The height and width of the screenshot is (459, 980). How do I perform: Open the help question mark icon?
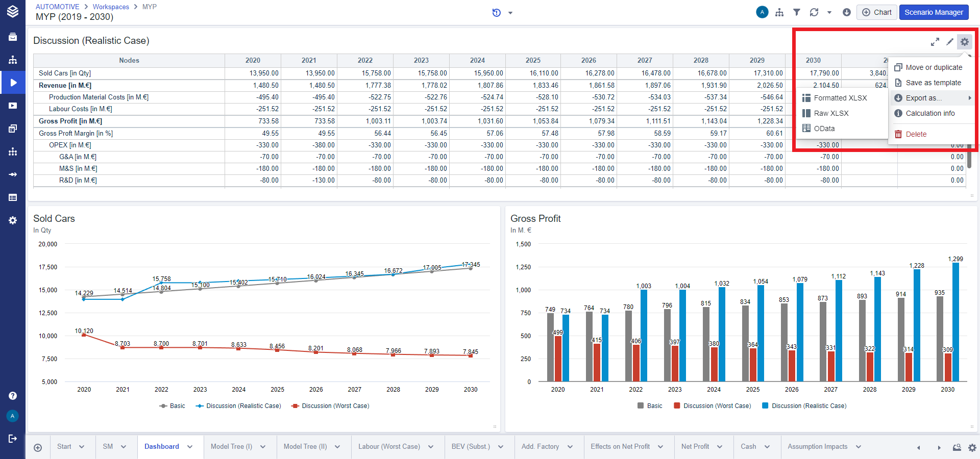click(13, 396)
